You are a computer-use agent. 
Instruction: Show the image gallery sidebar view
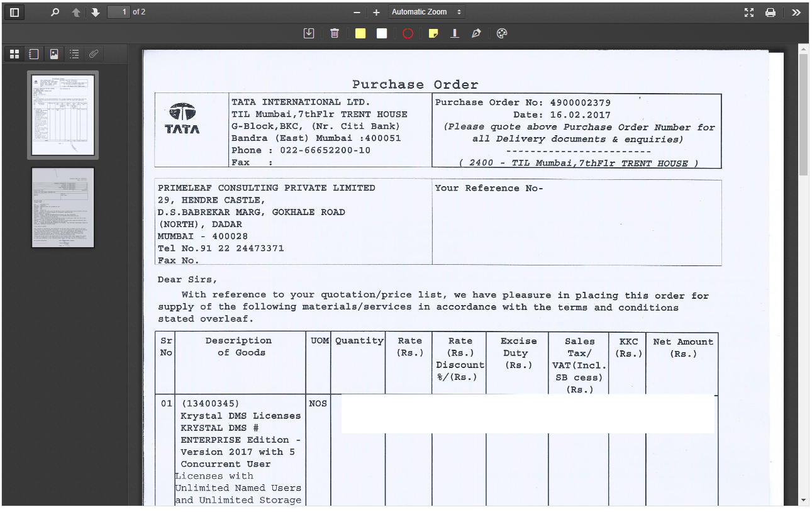[x=54, y=54]
